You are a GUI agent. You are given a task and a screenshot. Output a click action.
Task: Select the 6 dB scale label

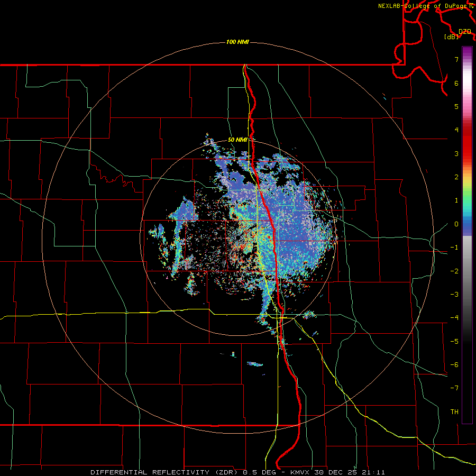tap(456, 83)
